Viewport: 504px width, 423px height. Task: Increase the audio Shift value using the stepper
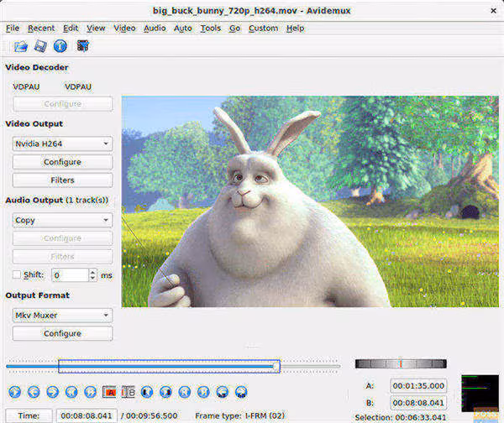(x=92, y=272)
